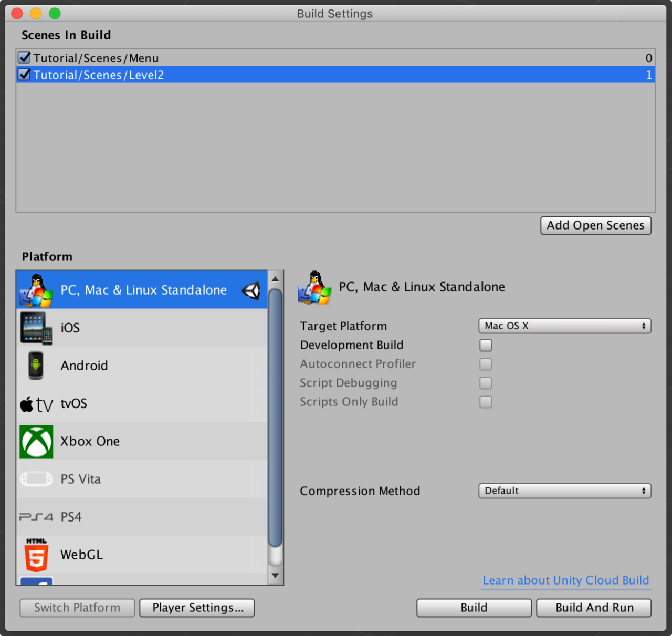Click the Unity logo on selected platform row

pos(251,290)
